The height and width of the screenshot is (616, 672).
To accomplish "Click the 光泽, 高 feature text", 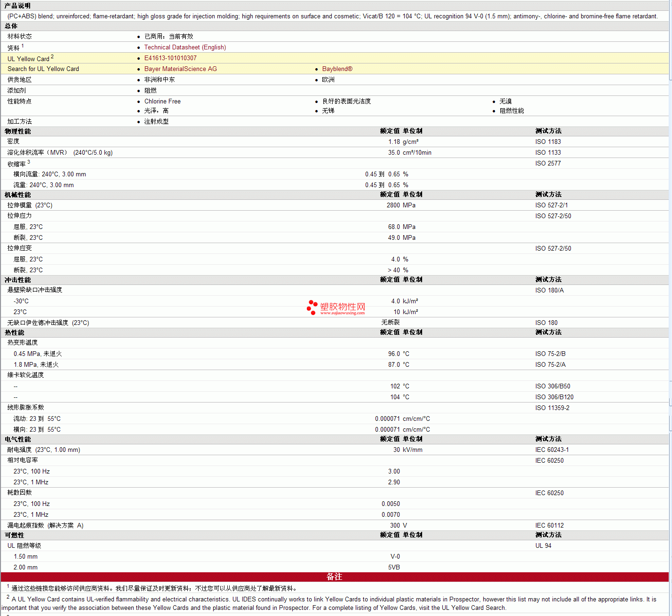I will point(157,111).
